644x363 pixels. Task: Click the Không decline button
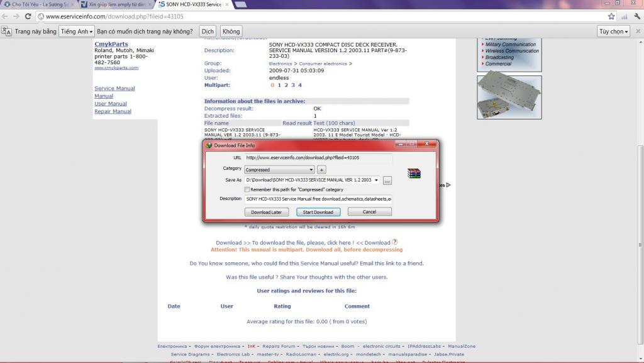tap(231, 31)
